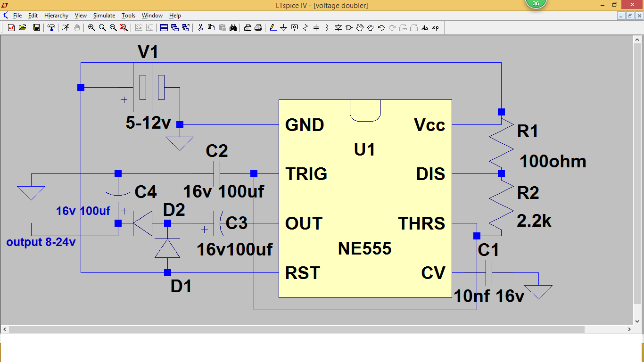Open the Tools menu
644x362 pixels.
pyautogui.click(x=128, y=16)
